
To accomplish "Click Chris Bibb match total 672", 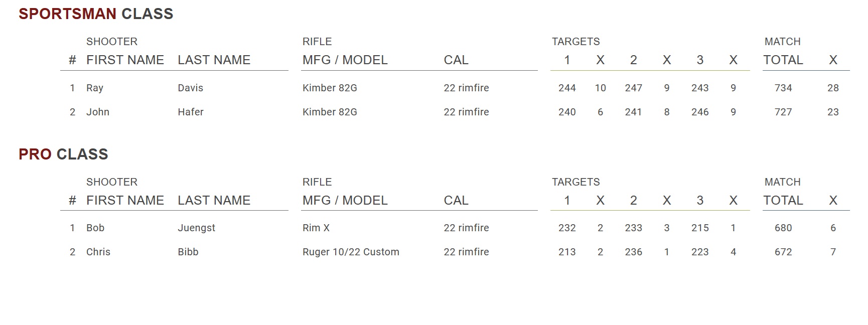I will (x=783, y=252).
